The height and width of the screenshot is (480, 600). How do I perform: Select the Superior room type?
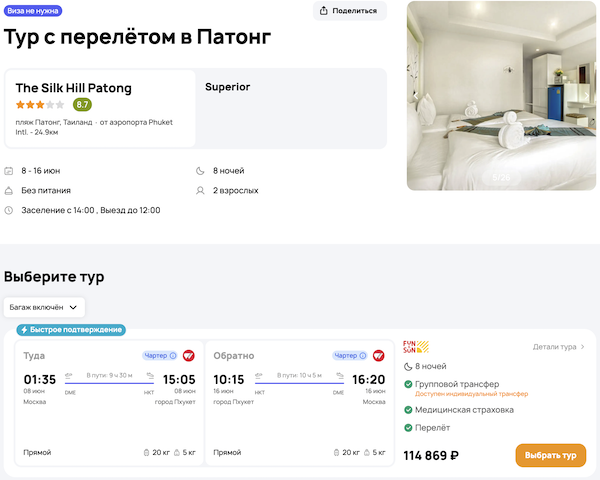pos(227,87)
